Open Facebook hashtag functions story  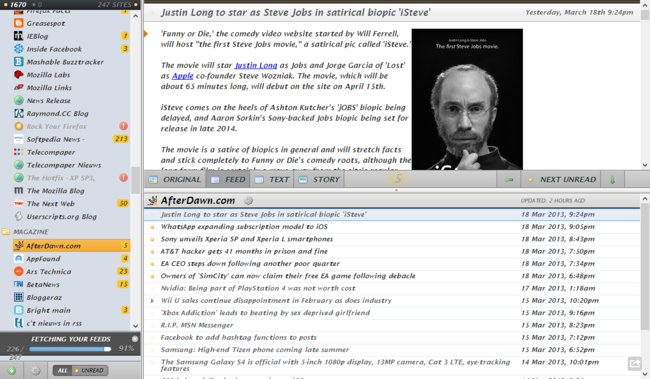click(x=392, y=338)
